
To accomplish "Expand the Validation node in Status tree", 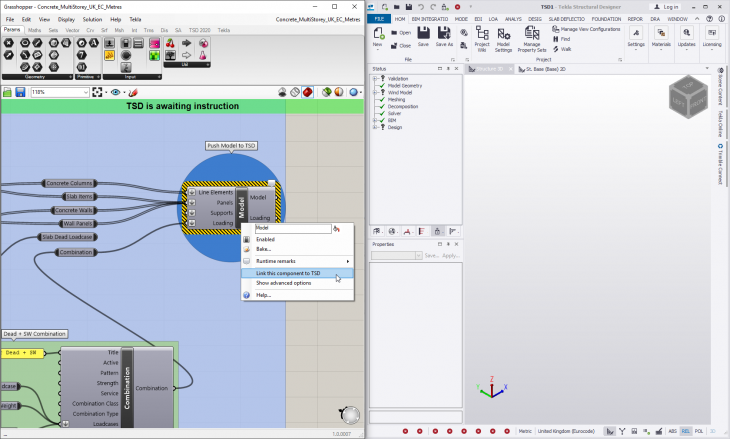I will click(x=375, y=79).
